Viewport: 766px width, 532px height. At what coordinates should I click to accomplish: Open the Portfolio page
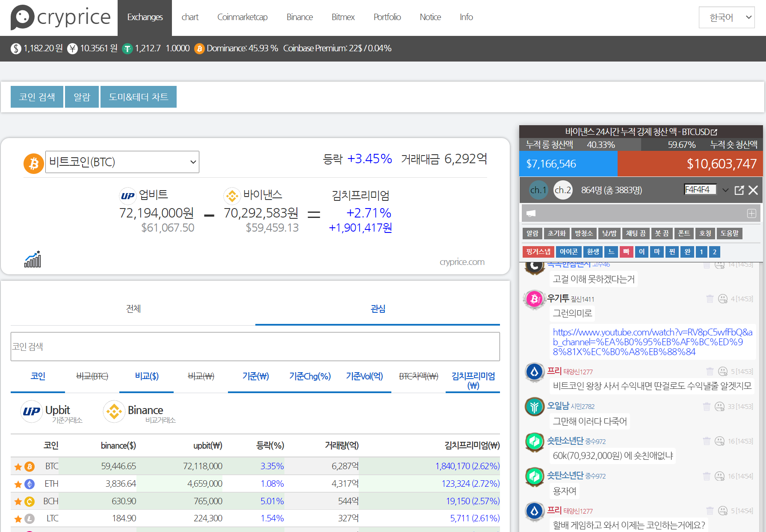(387, 18)
